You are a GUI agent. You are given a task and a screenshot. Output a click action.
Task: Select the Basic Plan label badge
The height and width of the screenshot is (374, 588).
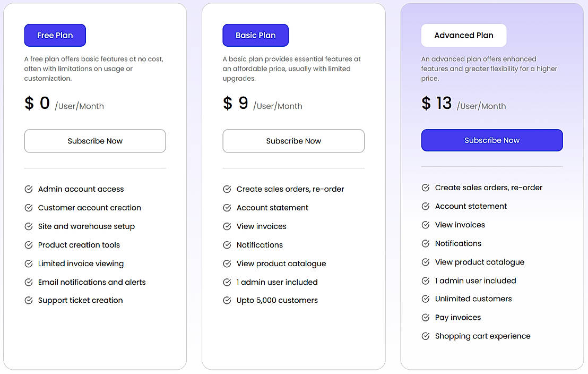coord(256,36)
